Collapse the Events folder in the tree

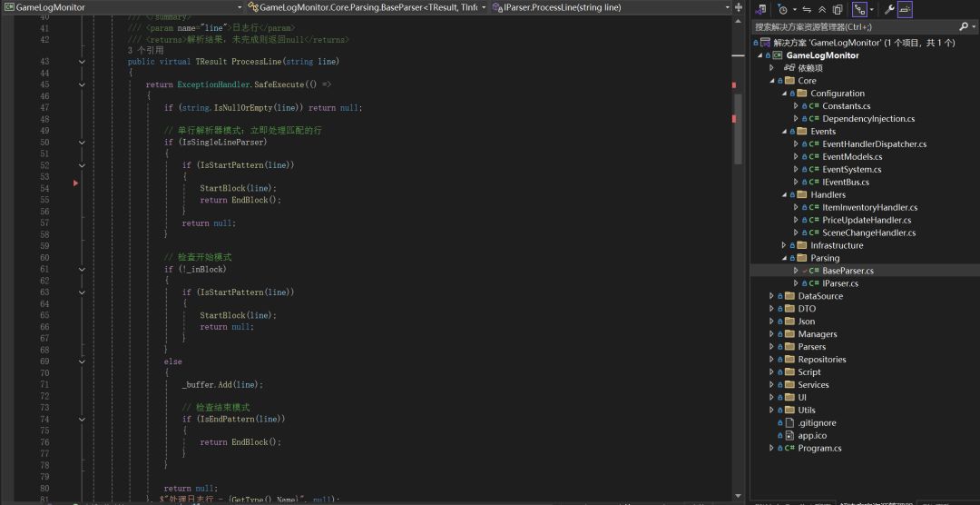784,132
